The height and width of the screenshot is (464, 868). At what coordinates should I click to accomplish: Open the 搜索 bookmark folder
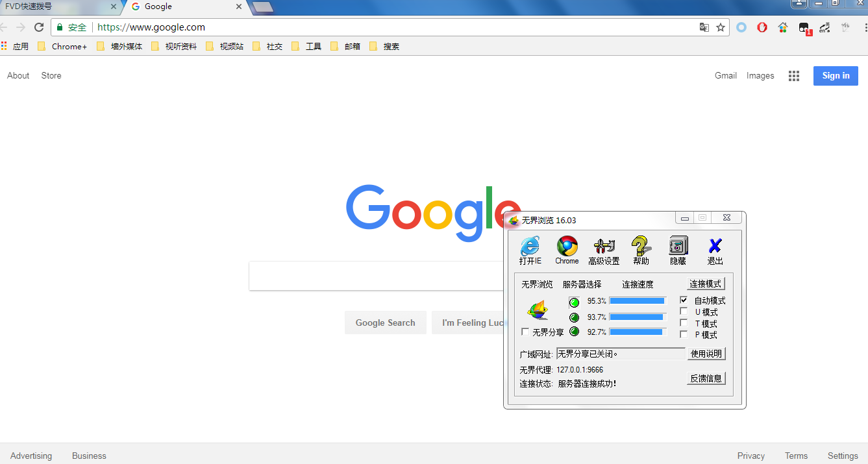(x=384, y=46)
